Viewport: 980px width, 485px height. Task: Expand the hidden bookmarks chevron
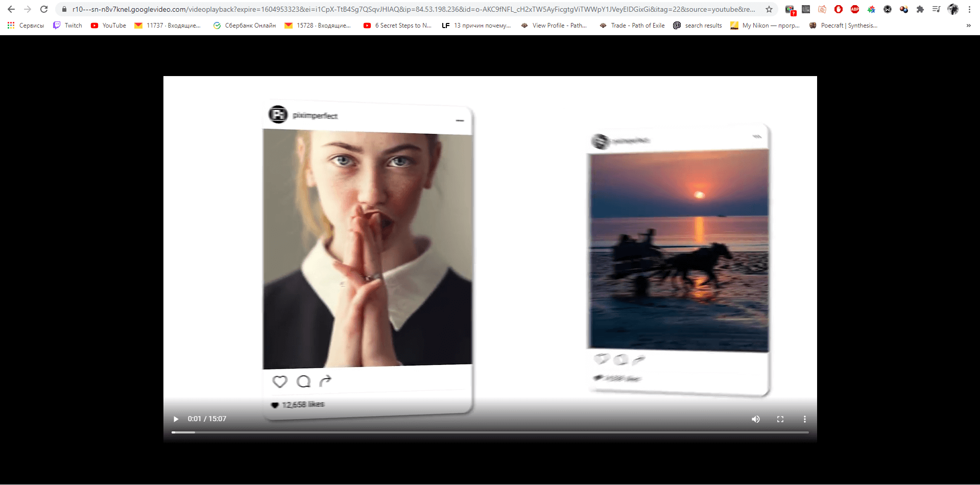click(x=968, y=26)
